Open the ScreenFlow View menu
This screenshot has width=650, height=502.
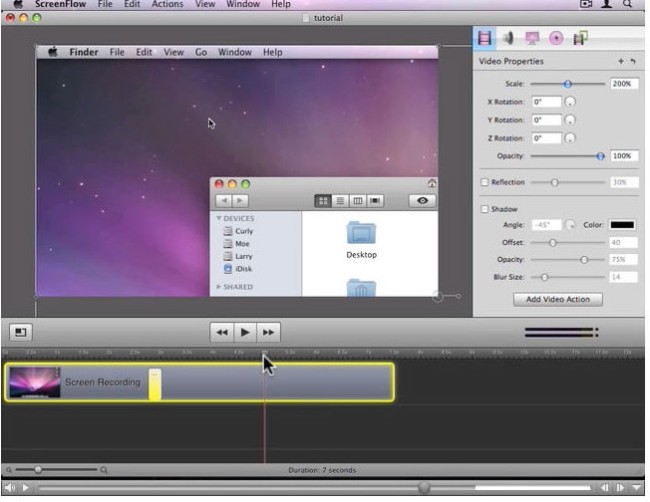(205, 4)
